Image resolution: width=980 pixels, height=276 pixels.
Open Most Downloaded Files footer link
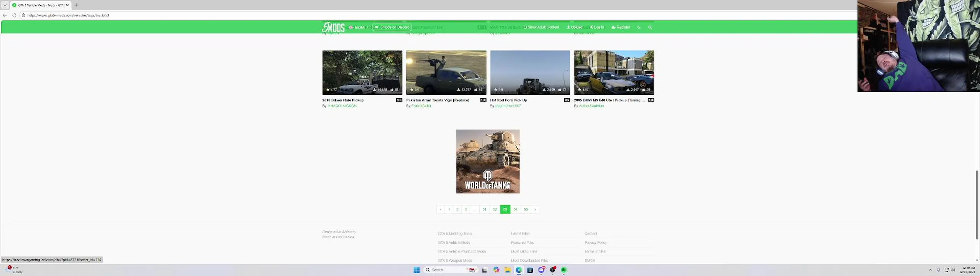[x=530, y=260]
